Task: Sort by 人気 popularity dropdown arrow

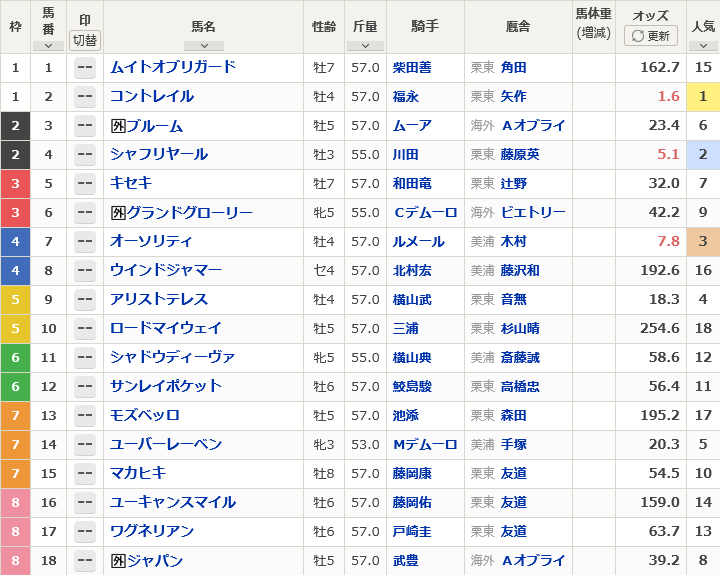Action: point(703,46)
